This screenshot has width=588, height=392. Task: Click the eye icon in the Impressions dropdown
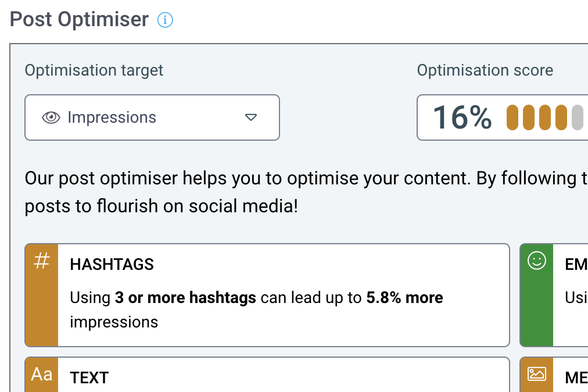[51, 117]
